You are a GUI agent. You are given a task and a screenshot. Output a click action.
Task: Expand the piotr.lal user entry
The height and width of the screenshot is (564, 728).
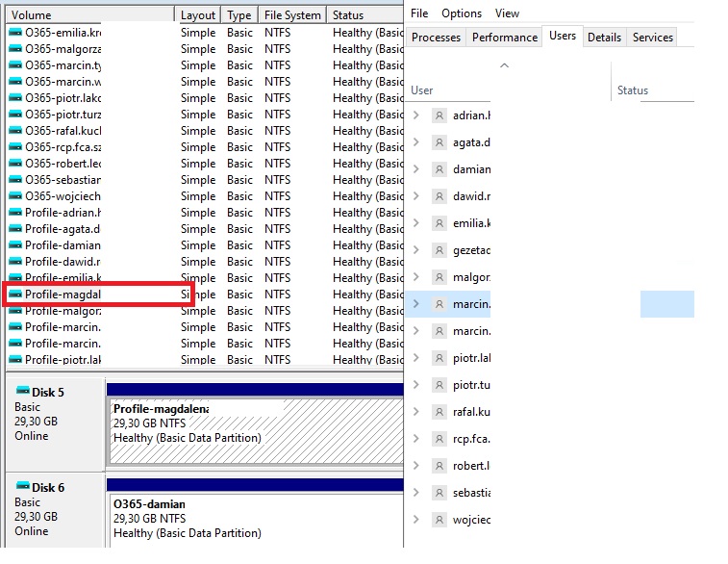pyautogui.click(x=416, y=358)
